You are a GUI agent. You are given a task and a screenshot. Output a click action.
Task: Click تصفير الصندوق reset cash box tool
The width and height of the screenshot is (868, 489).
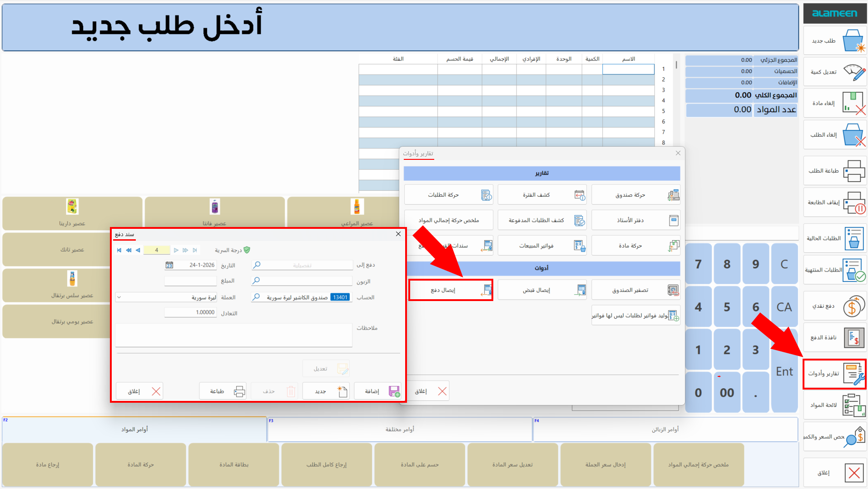[x=635, y=290]
